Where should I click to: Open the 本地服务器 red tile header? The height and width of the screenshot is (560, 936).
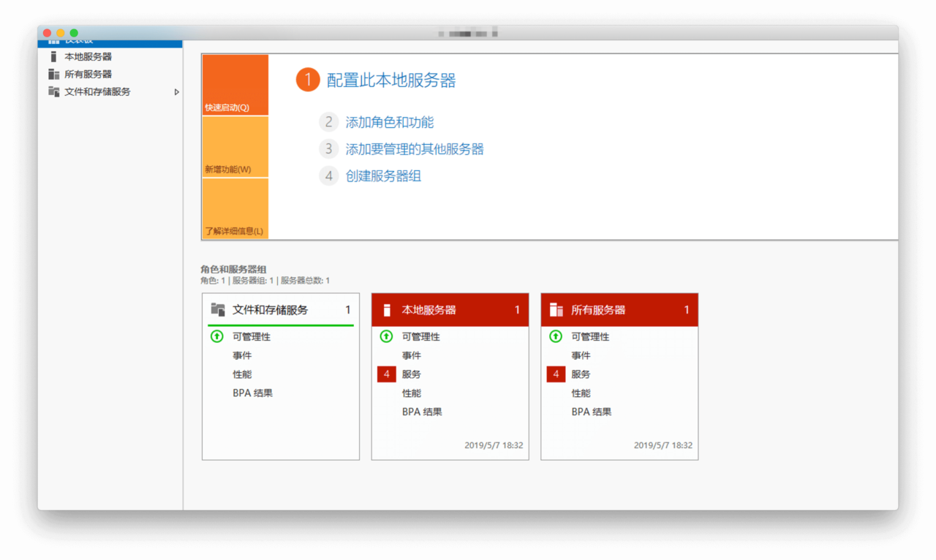(x=450, y=310)
